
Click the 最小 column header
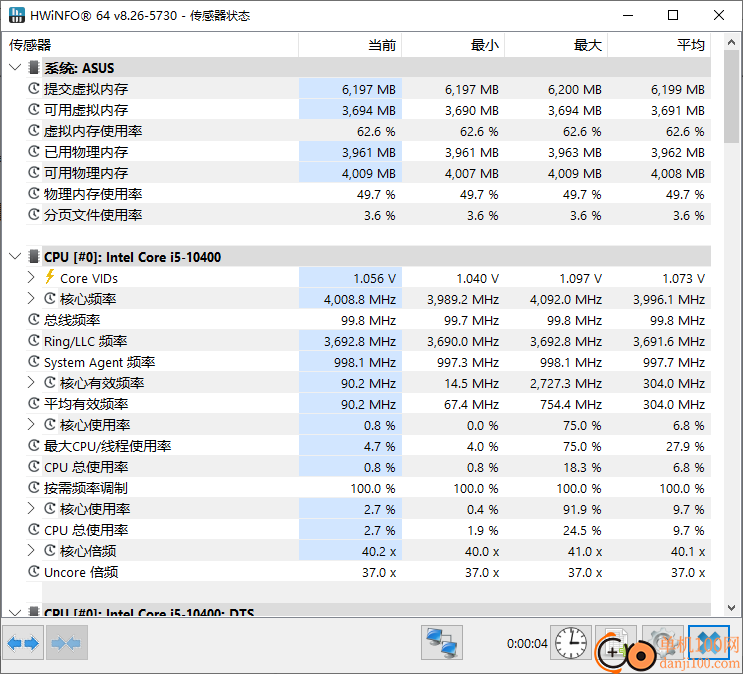(453, 45)
